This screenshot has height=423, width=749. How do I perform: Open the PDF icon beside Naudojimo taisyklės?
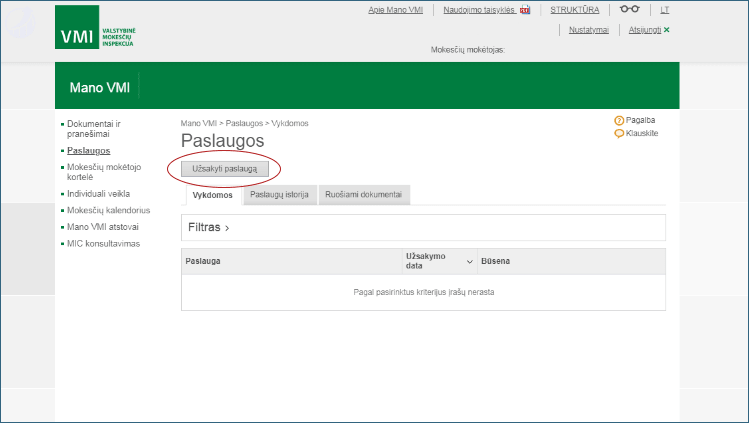(525, 10)
